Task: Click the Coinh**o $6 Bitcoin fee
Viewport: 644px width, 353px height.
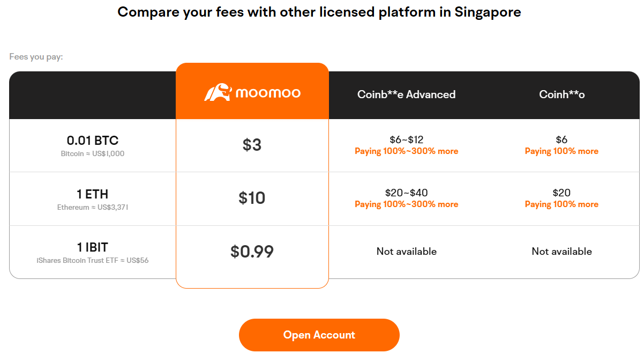Action: pyautogui.click(x=561, y=140)
